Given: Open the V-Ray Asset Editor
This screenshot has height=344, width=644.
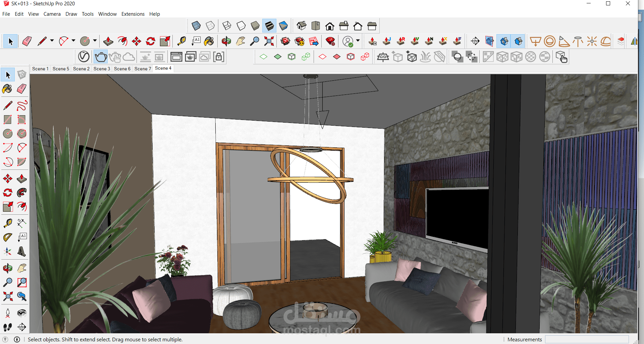Looking at the screenshot, I should (x=84, y=57).
